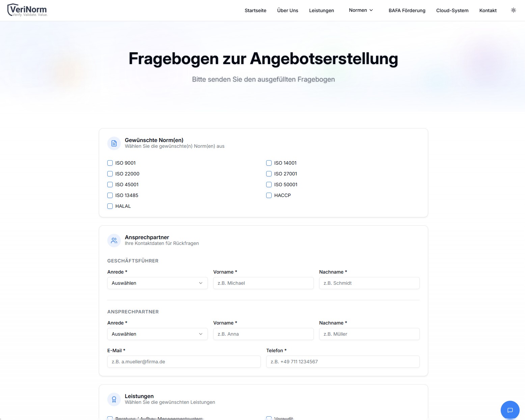Open the Cloud-System link
525x420 pixels.
click(x=452, y=10)
